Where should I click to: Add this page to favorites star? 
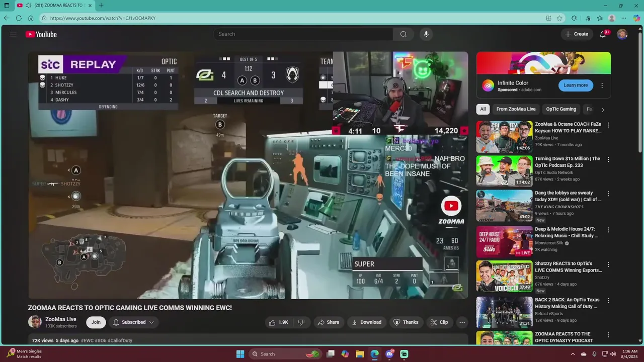click(x=559, y=18)
